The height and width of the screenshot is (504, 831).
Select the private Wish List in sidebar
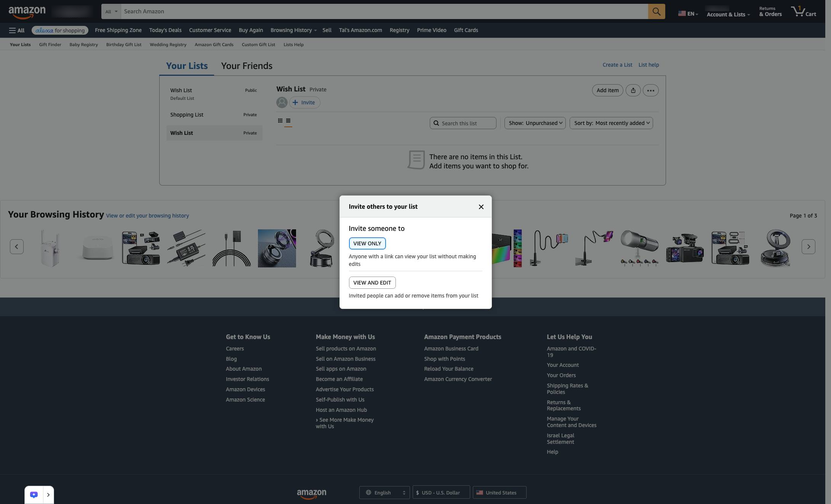click(214, 133)
